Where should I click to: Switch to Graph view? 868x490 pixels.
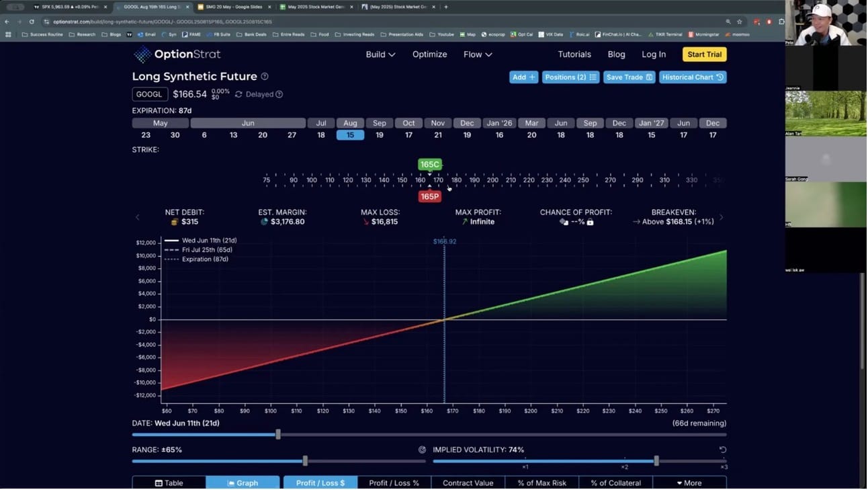pos(243,483)
